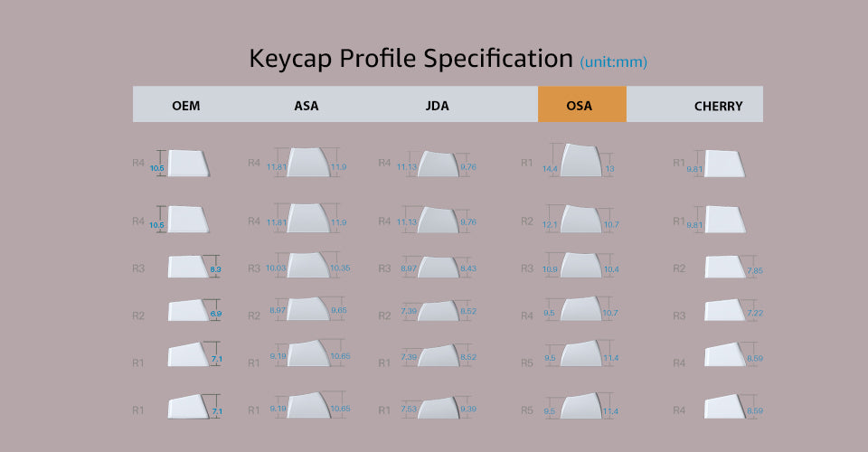Click the OSA R4 keycap image
This screenshot has height=452, width=868.
581,310
